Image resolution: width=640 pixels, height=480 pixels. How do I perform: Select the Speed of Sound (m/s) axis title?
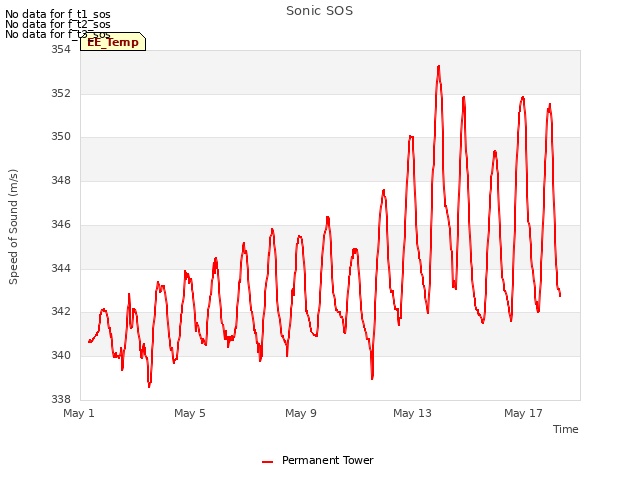coord(13,227)
